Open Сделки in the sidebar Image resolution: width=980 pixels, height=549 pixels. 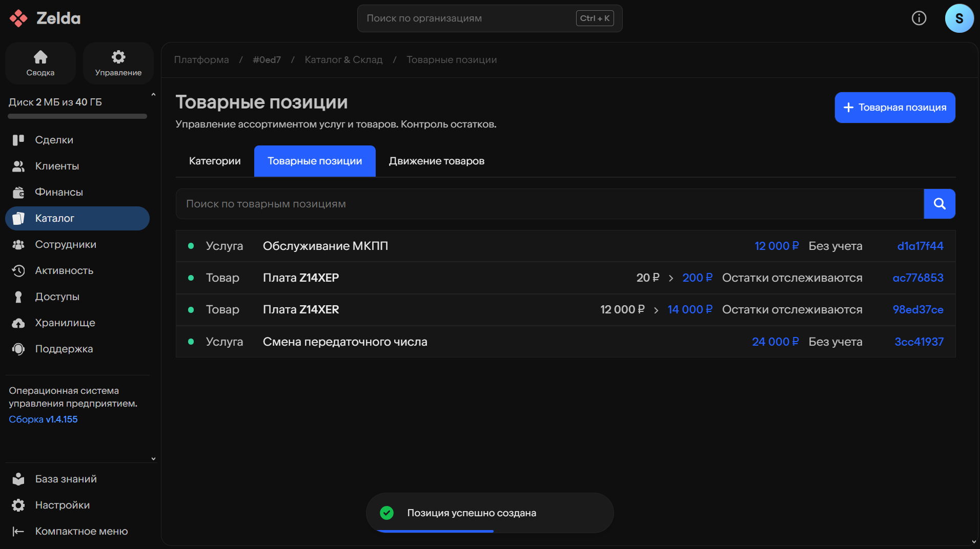(x=54, y=140)
